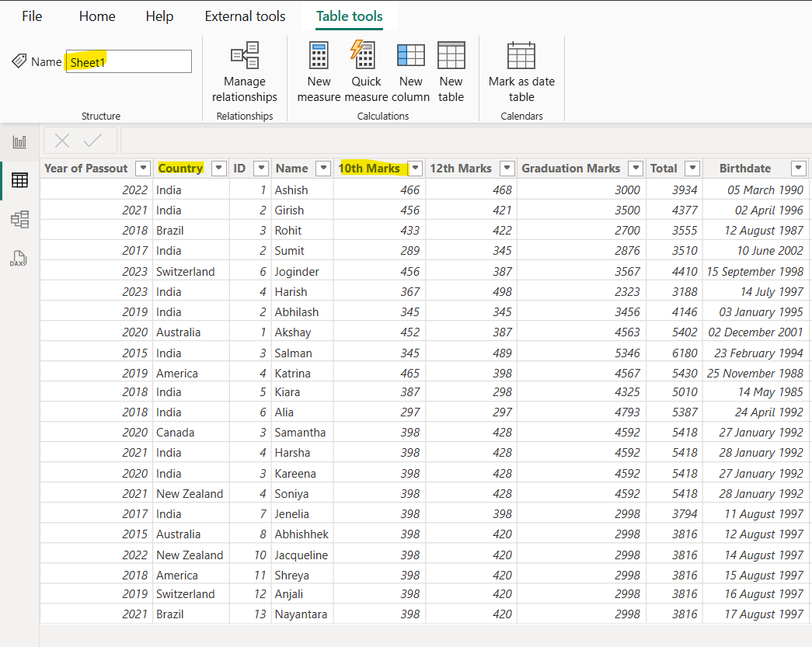Expand the 10th Marks filter menu
The height and width of the screenshot is (647, 812).
(414, 168)
